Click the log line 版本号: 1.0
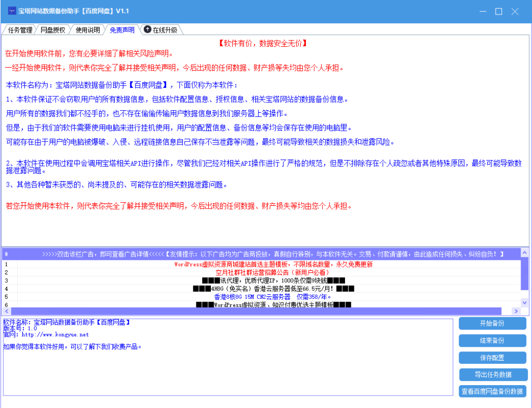The image size is (532, 408). pyautogui.click(x=20, y=328)
